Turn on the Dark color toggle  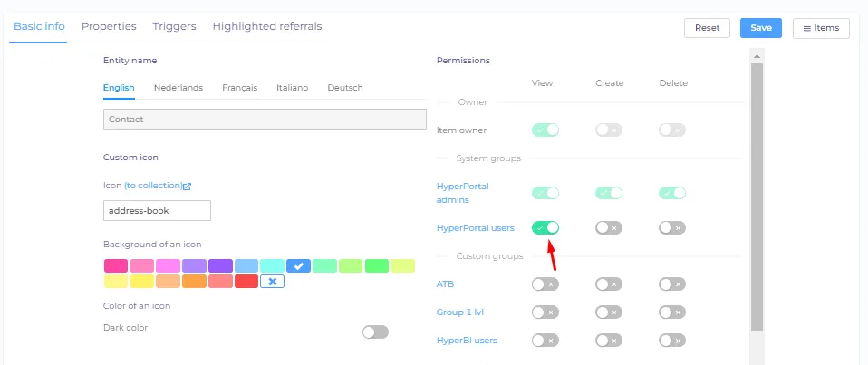[375, 331]
